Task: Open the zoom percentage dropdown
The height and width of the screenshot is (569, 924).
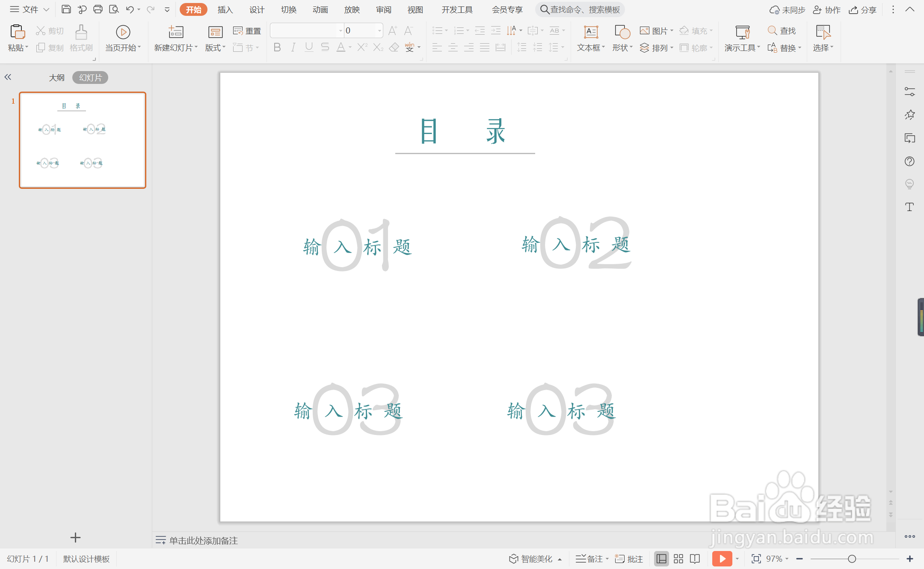Action: pos(787,559)
